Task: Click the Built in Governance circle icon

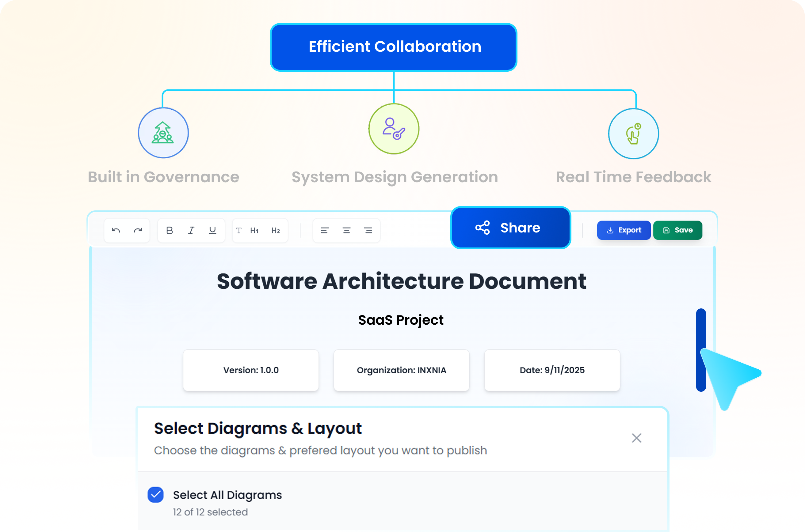Action: (163, 133)
